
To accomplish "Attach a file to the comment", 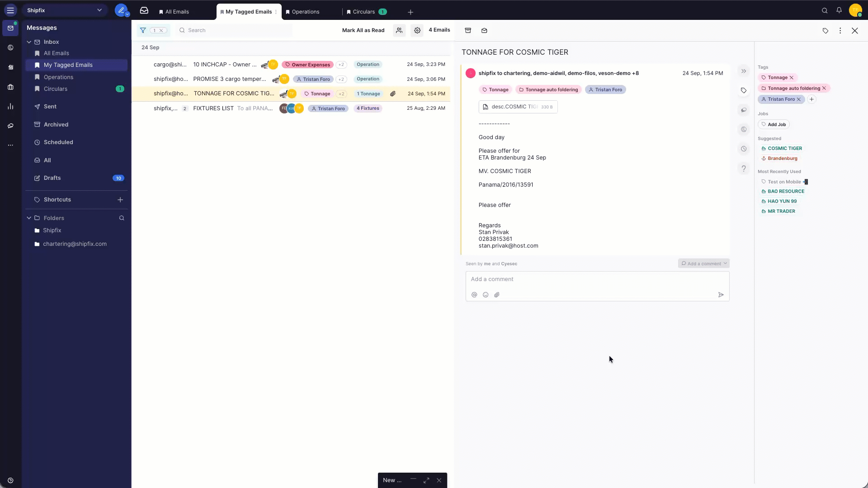I will point(497,295).
